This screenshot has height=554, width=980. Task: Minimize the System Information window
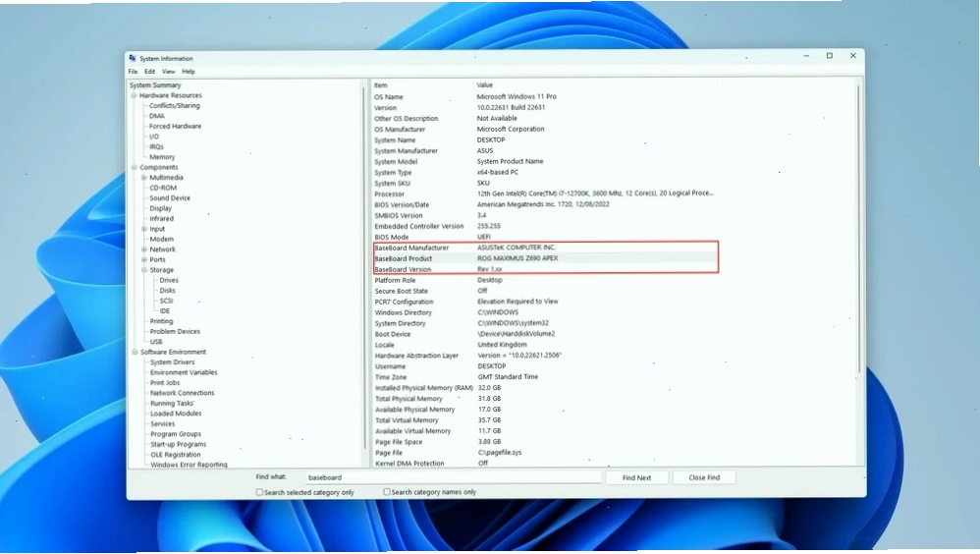[806, 56]
